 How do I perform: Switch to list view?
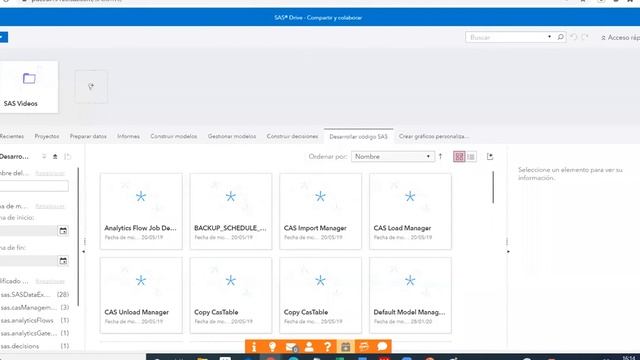point(471,157)
